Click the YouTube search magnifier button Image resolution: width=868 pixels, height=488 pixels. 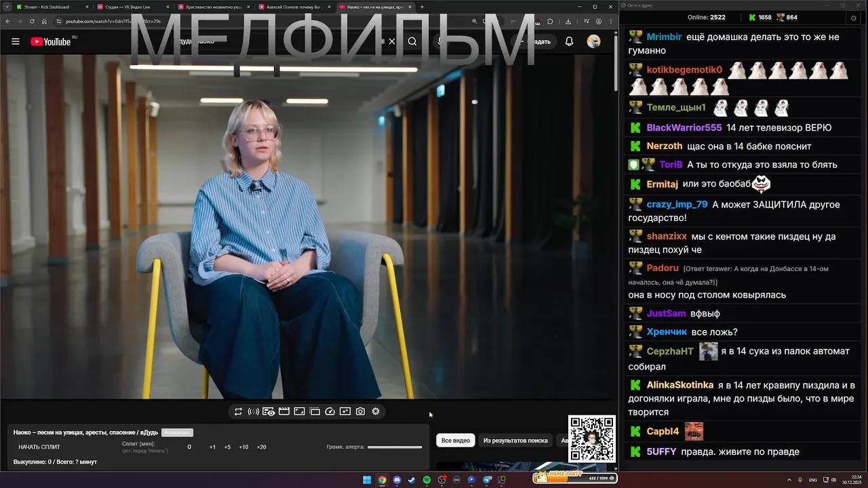click(x=412, y=41)
